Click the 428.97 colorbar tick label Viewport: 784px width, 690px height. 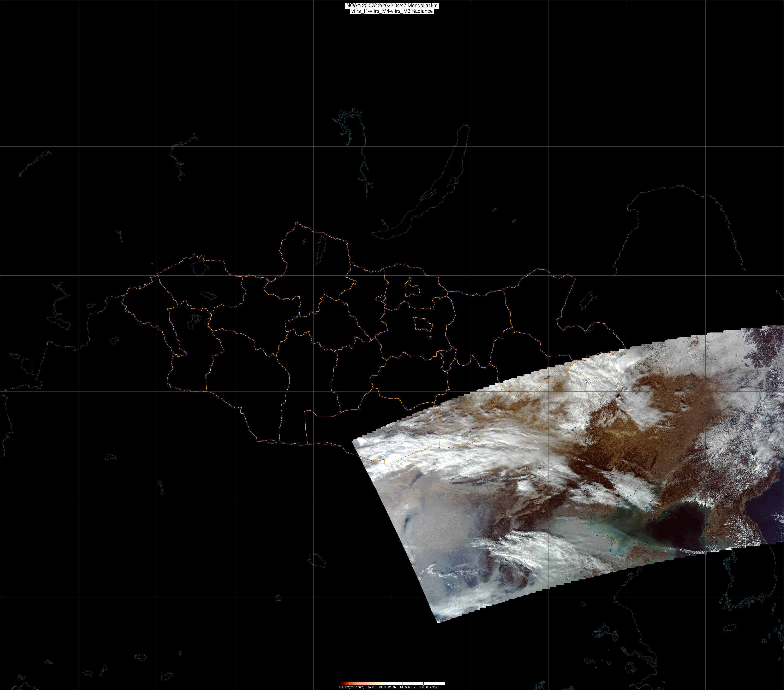(x=392, y=687)
